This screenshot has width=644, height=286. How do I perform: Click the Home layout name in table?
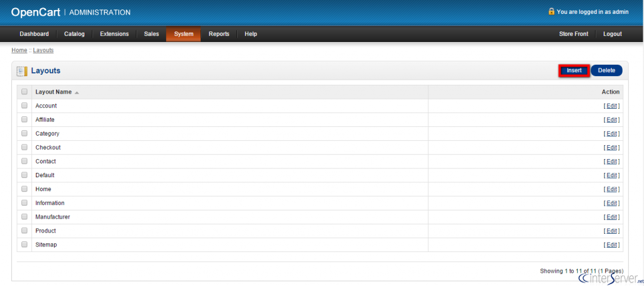pyautogui.click(x=43, y=189)
